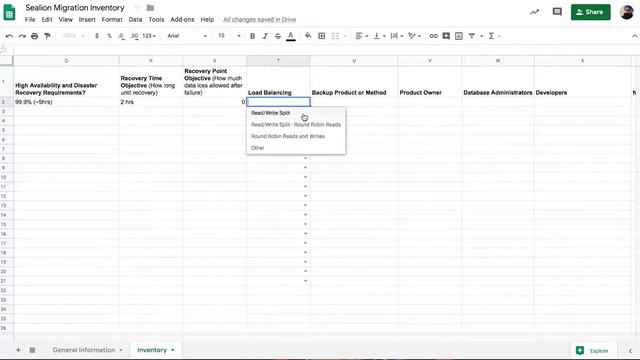Format as currency with dollar icon
Viewport: 640px width, 360px height.
pyautogui.click(x=97, y=36)
